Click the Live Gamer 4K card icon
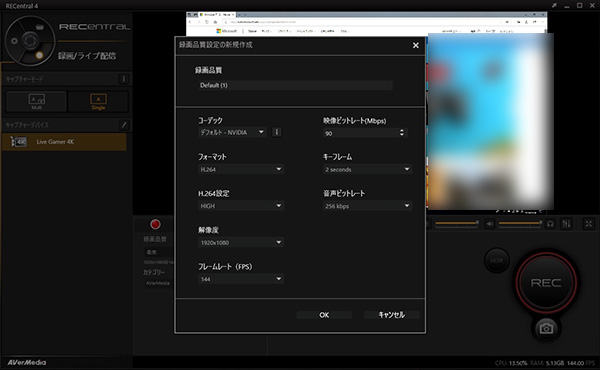The width and height of the screenshot is (600, 370). click(18, 142)
